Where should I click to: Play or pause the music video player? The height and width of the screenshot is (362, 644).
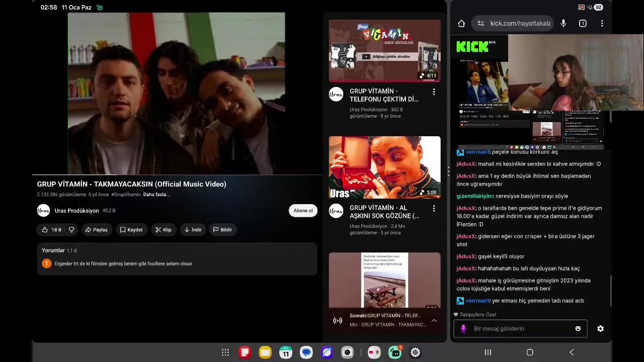177,94
